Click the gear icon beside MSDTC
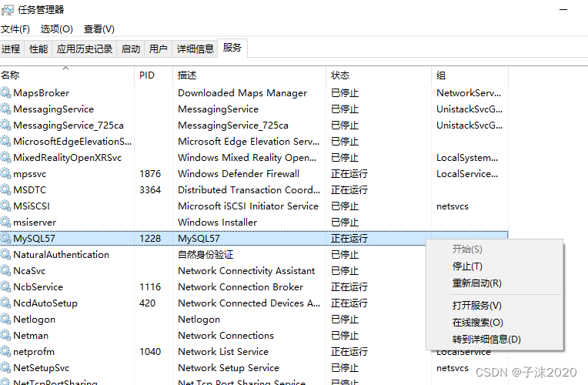 tap(5, 189)
